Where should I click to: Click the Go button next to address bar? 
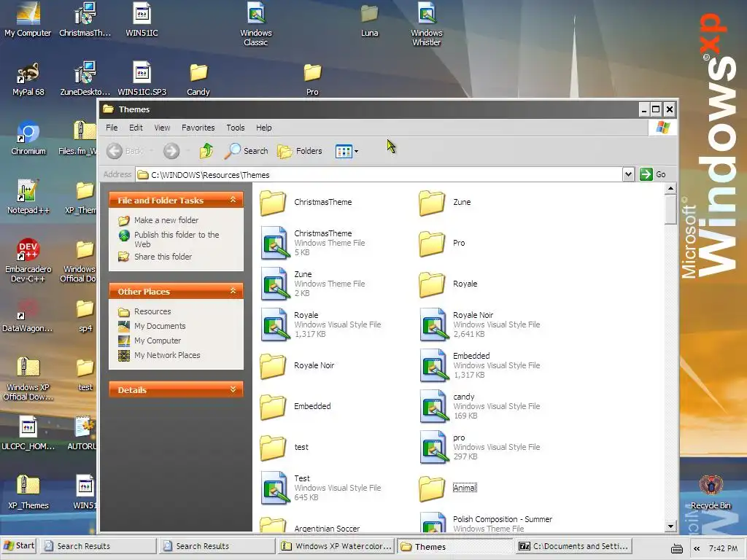[653, 174]
